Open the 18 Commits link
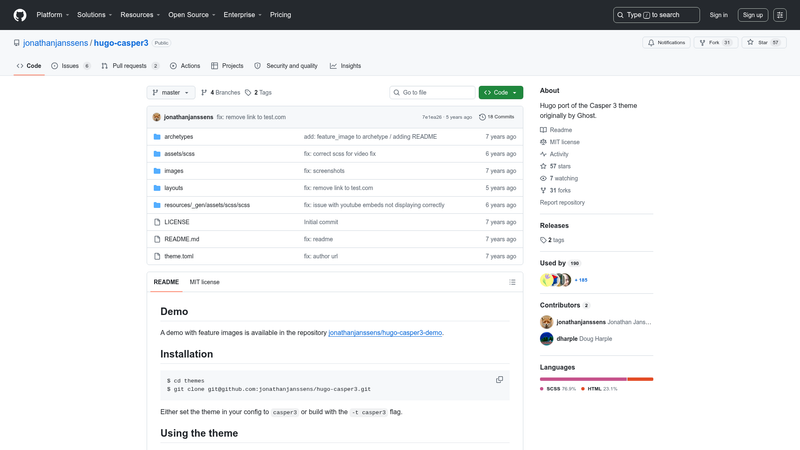800x450 pixels. click(x=496, y=117)
